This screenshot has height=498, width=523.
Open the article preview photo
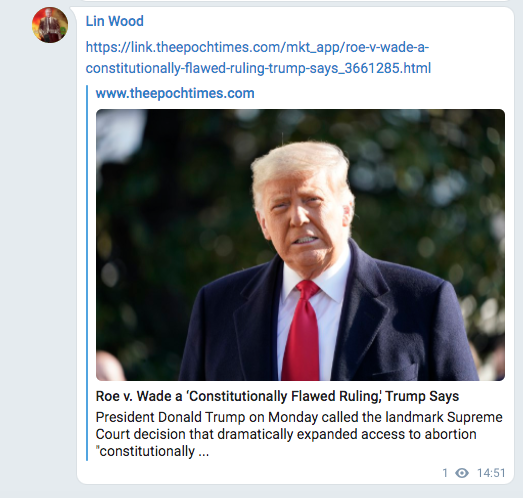[300, 245]
